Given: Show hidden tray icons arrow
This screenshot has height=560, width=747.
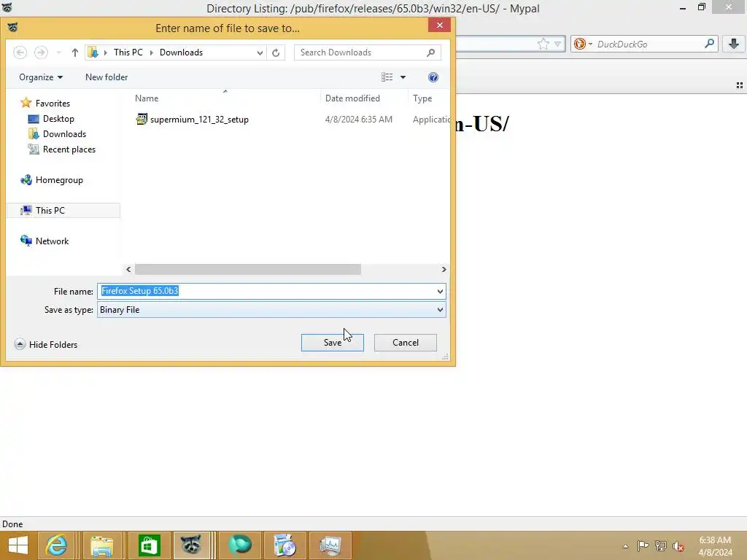Looking at the screenshot, I should coord(625,546).
